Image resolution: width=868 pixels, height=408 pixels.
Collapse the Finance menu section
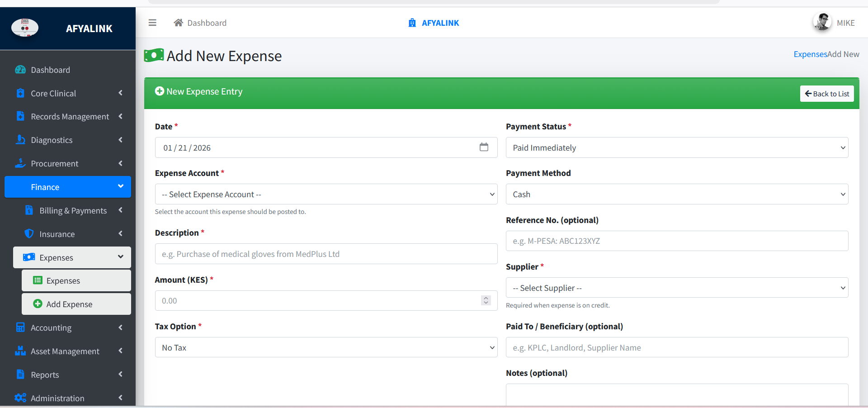[68, 187]
